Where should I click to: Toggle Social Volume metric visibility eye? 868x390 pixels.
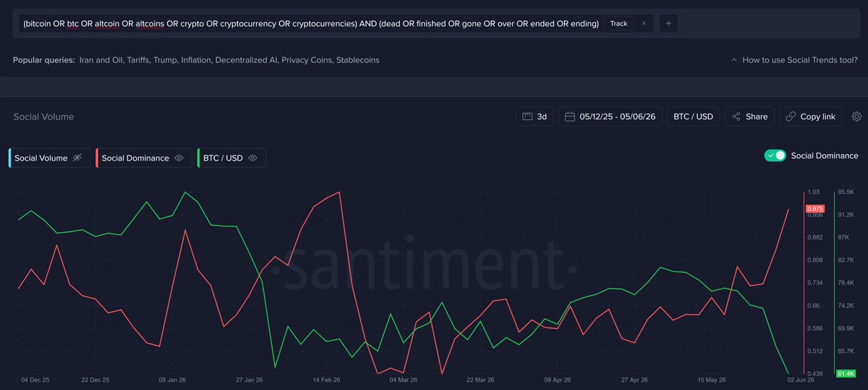pos(77,158)
